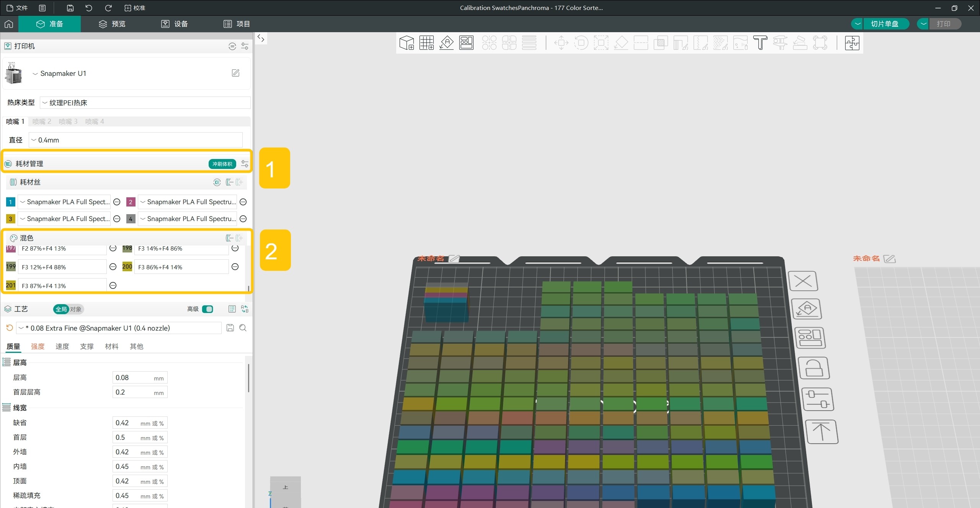Screen dimensions: 980x508
Task: Open the 校准 calibration menu
Action: click(x=135, y=8)
